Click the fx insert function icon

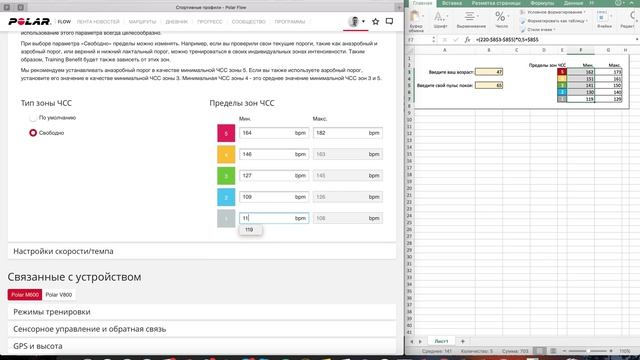click(x=467, y=40)
